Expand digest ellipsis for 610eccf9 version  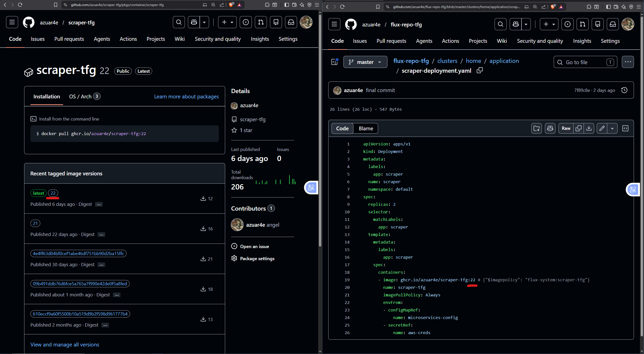coord(105,325)
